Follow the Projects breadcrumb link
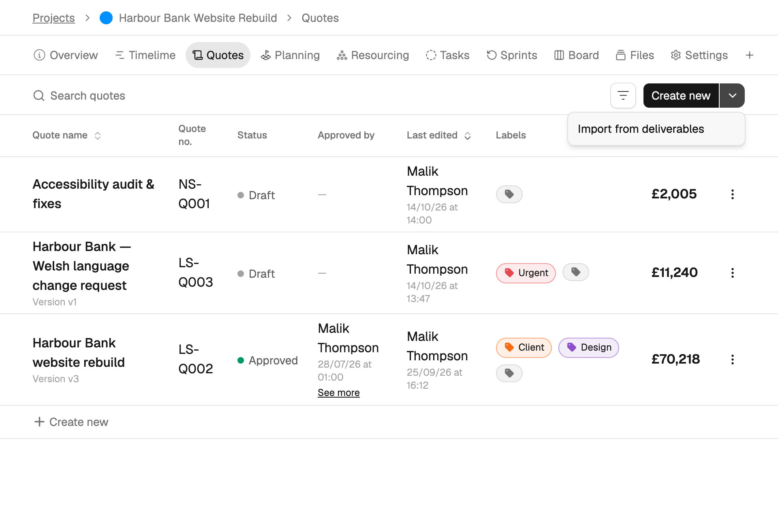Image resolution: width=778 pixels, height=532 pixels. 53,18
